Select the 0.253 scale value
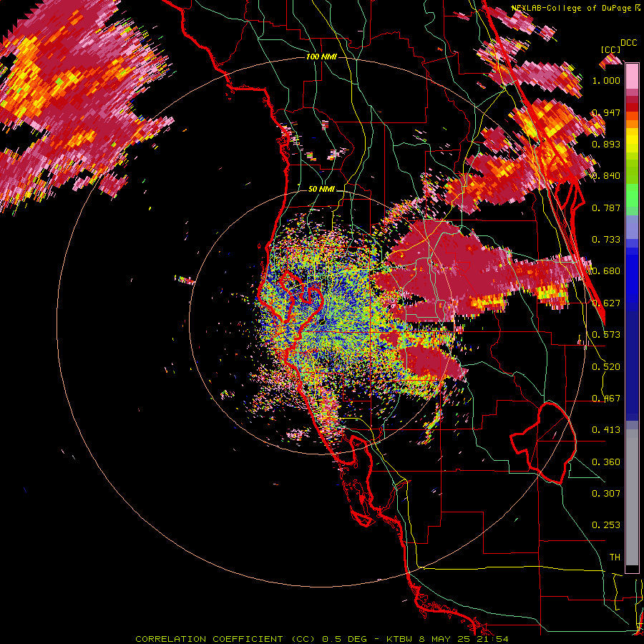This screenshot has height=644, width=644. tap(606, 525)
